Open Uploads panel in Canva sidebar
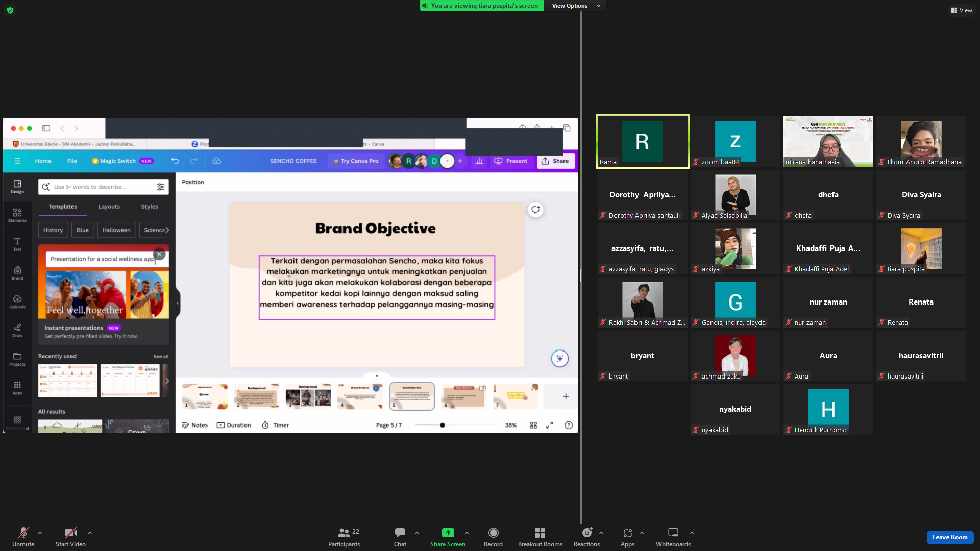 (17, 302)
